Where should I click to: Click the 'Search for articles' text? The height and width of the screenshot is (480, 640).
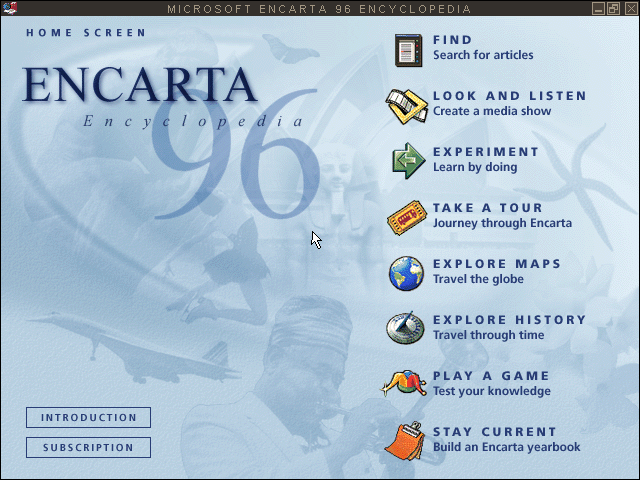(x=483, y=55)
